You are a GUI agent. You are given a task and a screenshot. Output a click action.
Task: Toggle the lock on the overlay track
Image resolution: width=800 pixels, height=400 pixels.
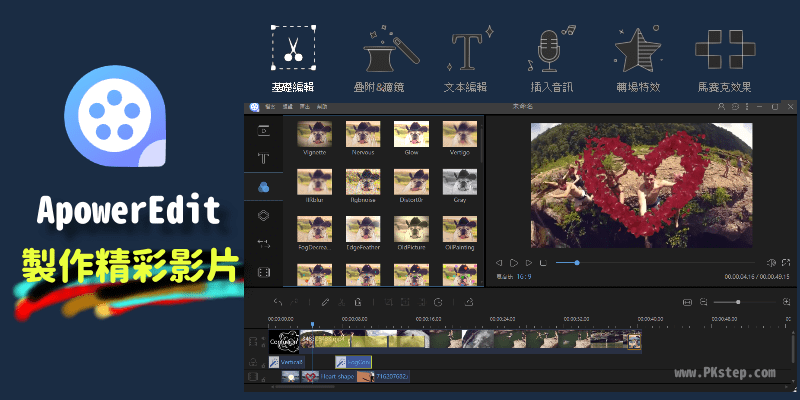(x=265, y=379)
